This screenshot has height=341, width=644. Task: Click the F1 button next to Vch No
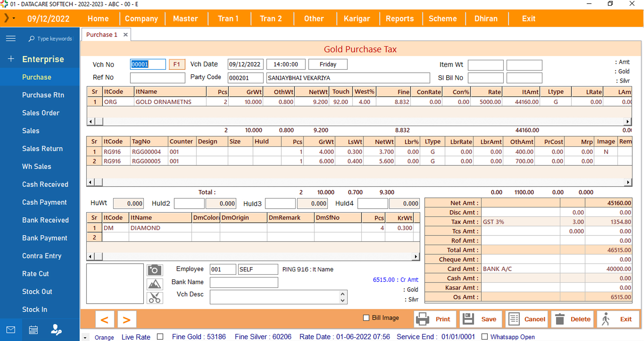(177, 64)
